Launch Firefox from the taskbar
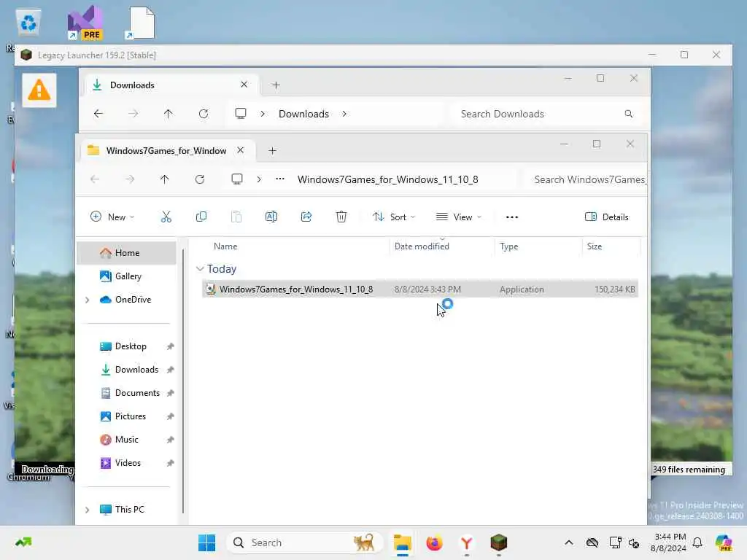 (434, 542)
